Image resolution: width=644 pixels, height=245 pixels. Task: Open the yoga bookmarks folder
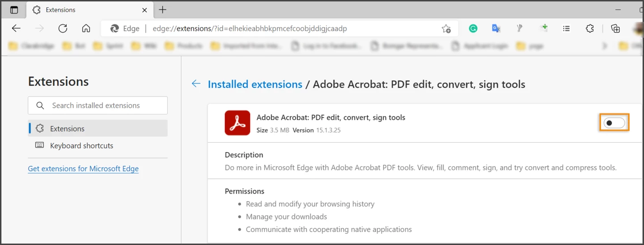coord(530,46)
